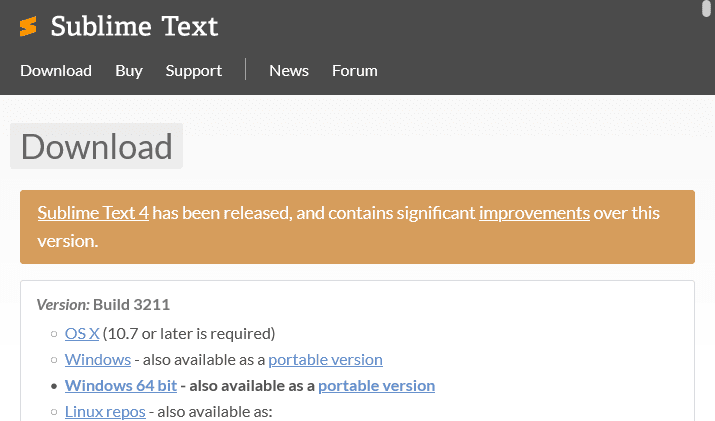Click the orange Sublime Text logo icon

(x=28, y=27)
